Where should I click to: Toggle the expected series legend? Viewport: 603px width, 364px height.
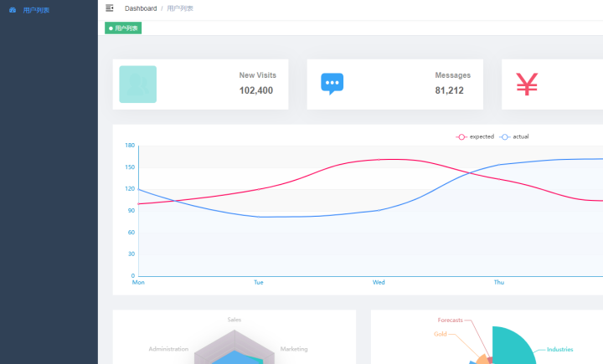[475, 137]
